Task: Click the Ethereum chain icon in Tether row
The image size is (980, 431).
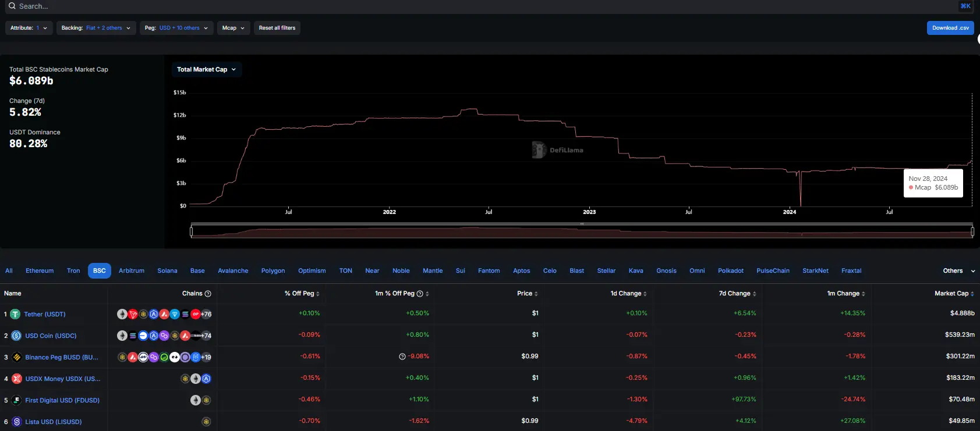Action: (122, 314)
